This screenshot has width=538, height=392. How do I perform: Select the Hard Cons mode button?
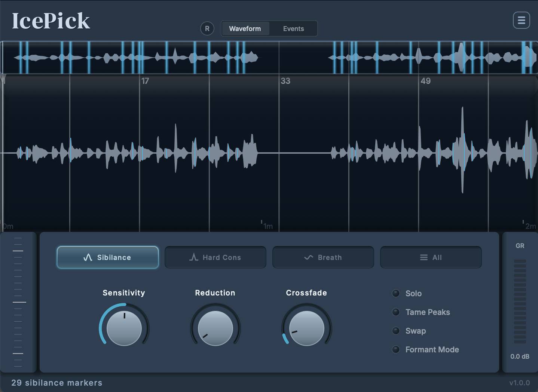click(x=215, y=257)
